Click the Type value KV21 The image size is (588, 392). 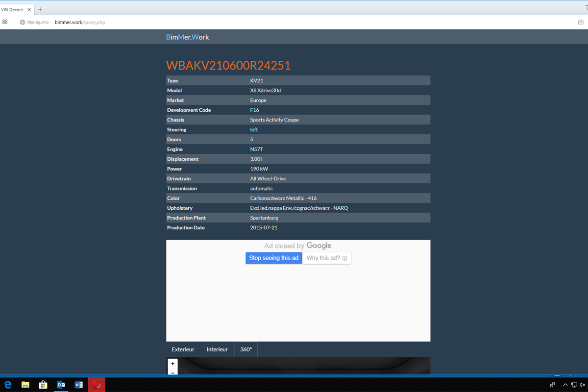coord(257,81)
